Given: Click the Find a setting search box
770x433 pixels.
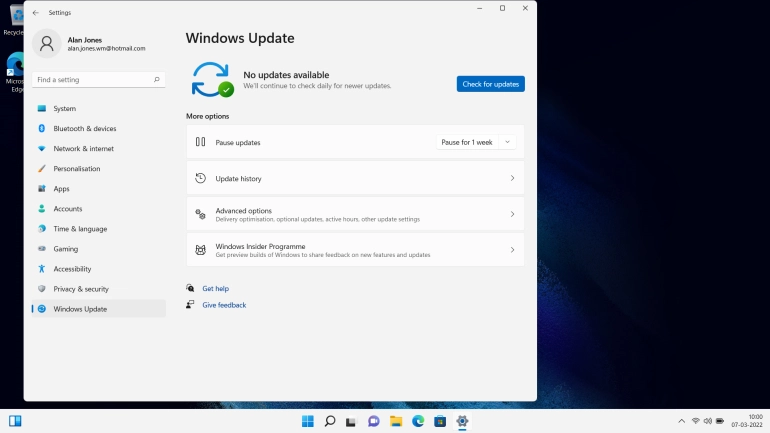Looking at the screenshot, I should (90, 79).
